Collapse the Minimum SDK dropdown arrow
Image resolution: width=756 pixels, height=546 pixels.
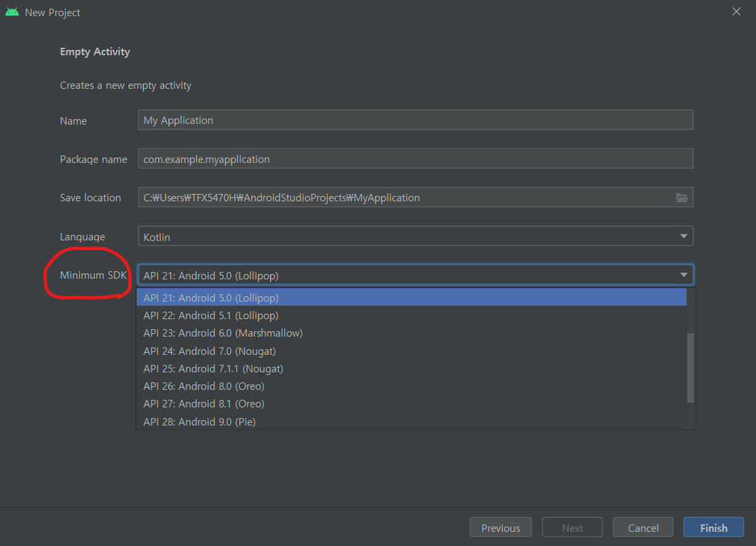[x=683, y=275]
